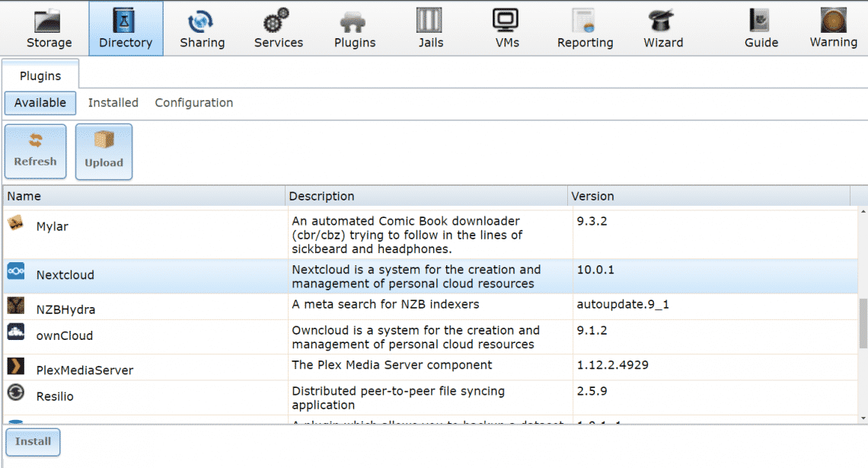The image size is (868, 468).
Task: Launch the Wizard
Action: (x=662, y=29)
